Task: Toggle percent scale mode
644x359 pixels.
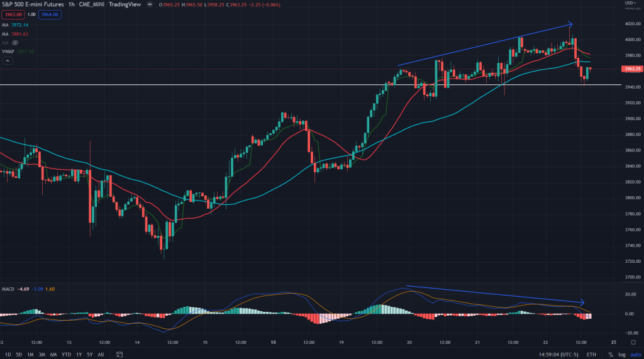Action: [x=609, y=355]
